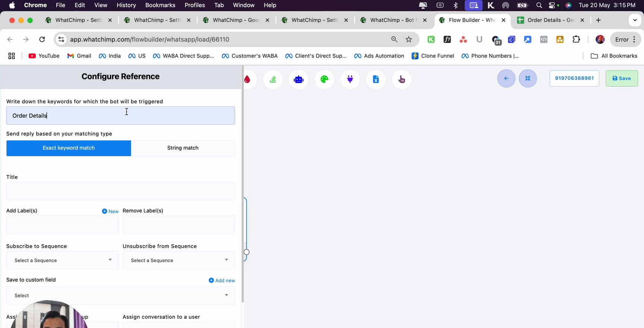Viewport: 644px width, 328px height.
Task: Switch to the Order Details sheet tab
Action: [x=551, y=20]
